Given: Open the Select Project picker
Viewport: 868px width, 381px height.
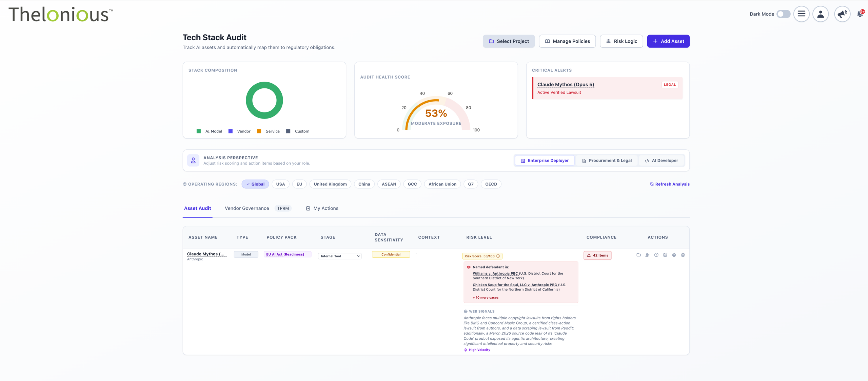Looking at the screenshot, I should point(509,41).
